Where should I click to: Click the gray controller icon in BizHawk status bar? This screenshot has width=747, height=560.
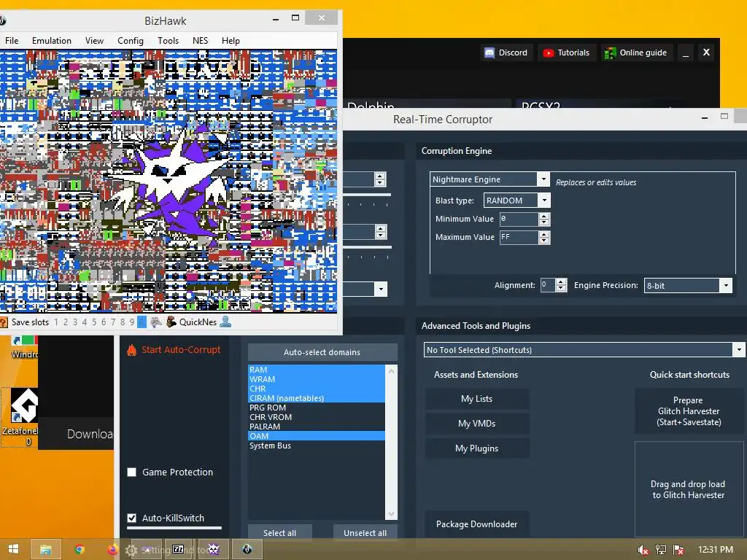click(156, 322)
